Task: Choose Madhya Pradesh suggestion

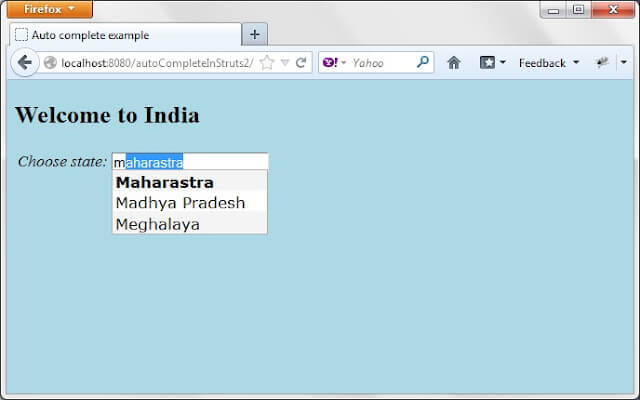Action: (190, 203)
